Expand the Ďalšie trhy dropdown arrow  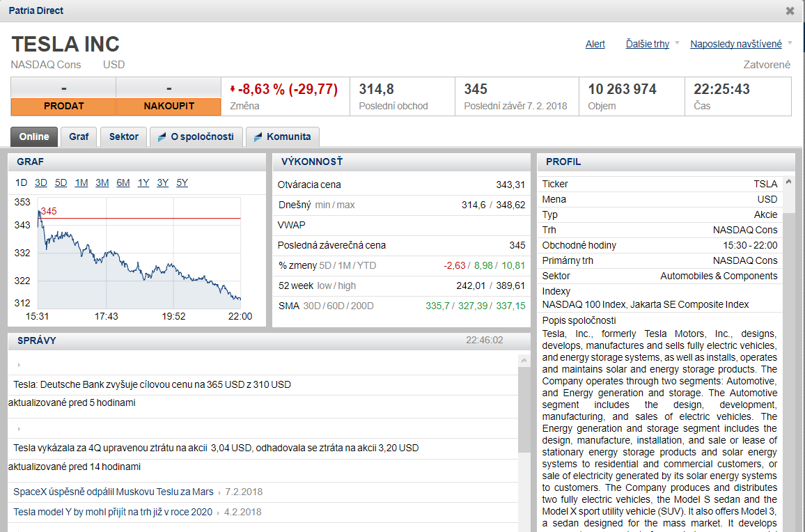pos(677,43)
